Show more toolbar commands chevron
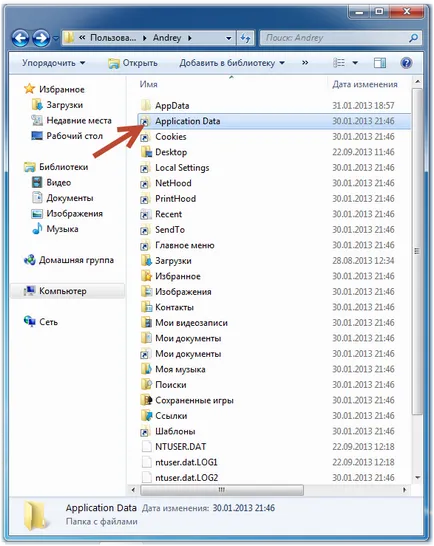The image size is (434, 546). pos(305,63)
